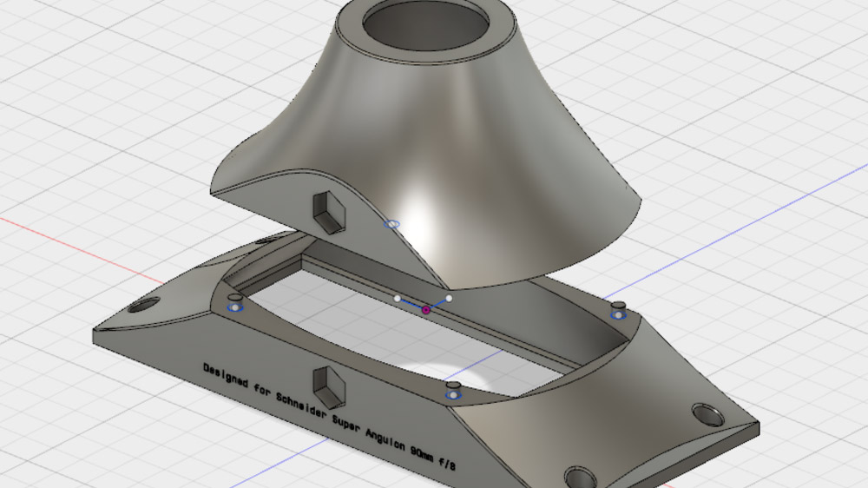
Task: Pick the blue snap circle at the front alignment peg
Action: click(451, 394)
